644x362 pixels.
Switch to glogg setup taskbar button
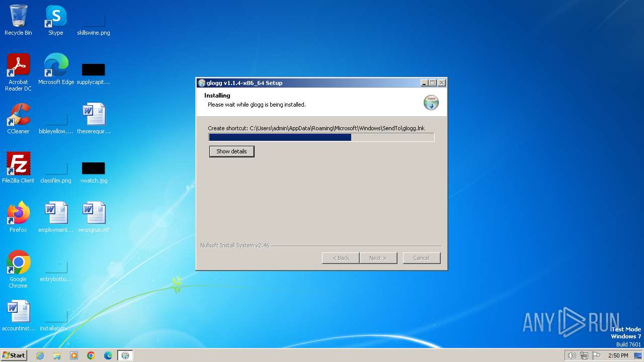[x=125, y=355]
